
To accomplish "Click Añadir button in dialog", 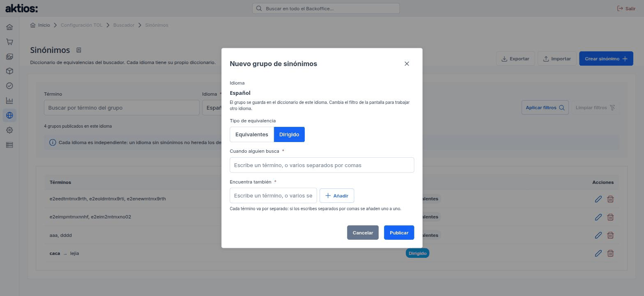I will pos(337,196).
